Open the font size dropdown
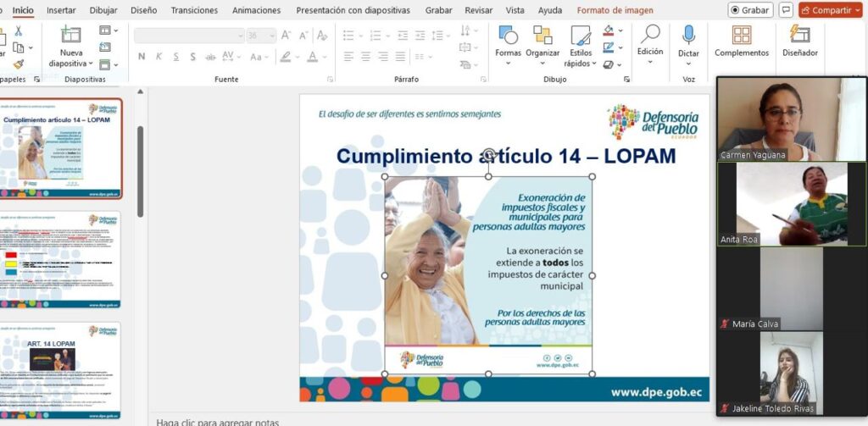 (x=271, y=36)
